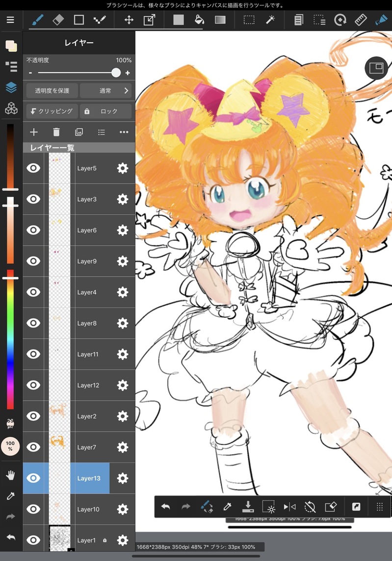This screenshot has width=392, height=561.
Task: Click the rotate canvas circular icon
Action: click(x=340, y=20)
